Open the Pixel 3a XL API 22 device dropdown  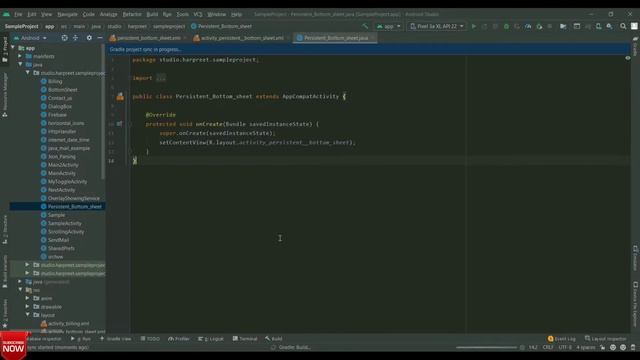pos(437,26)
